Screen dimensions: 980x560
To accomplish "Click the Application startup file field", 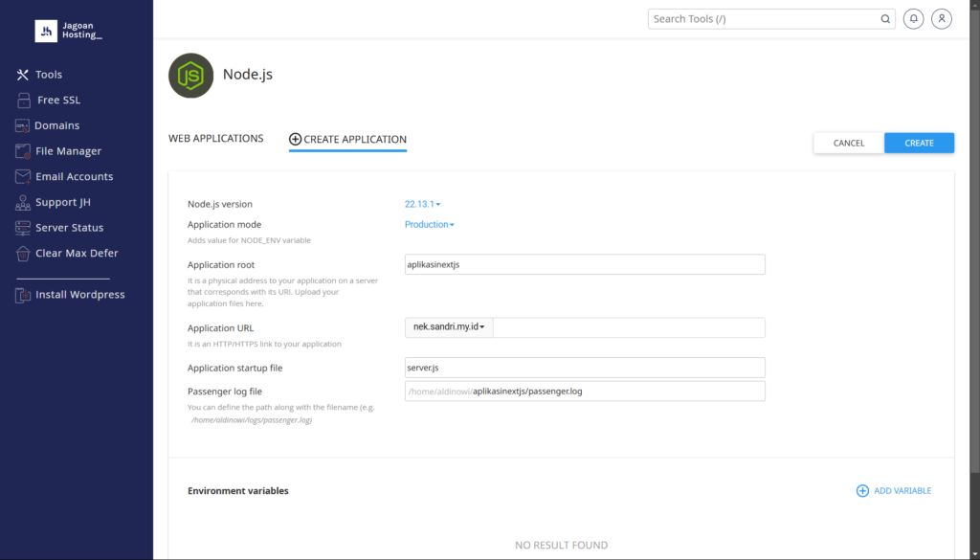I will [585, 368].
